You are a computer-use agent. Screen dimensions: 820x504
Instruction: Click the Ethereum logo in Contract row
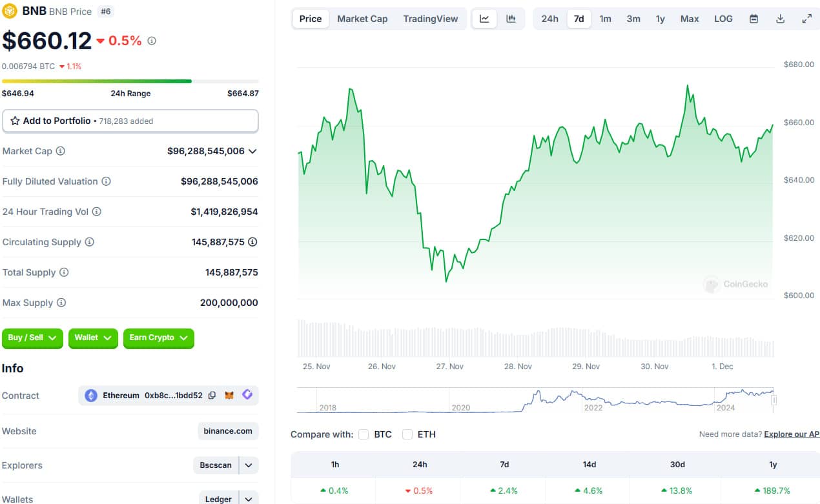(x=91, y=395)
